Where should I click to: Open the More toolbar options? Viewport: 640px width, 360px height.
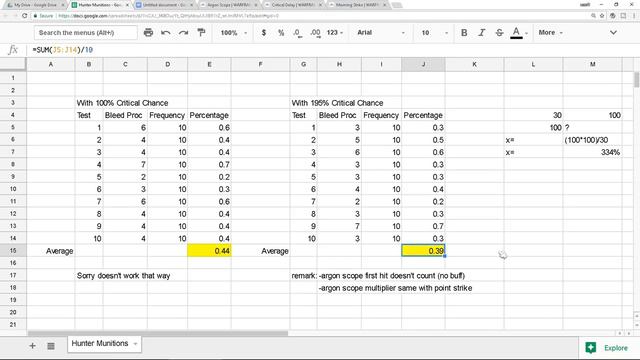550,33
